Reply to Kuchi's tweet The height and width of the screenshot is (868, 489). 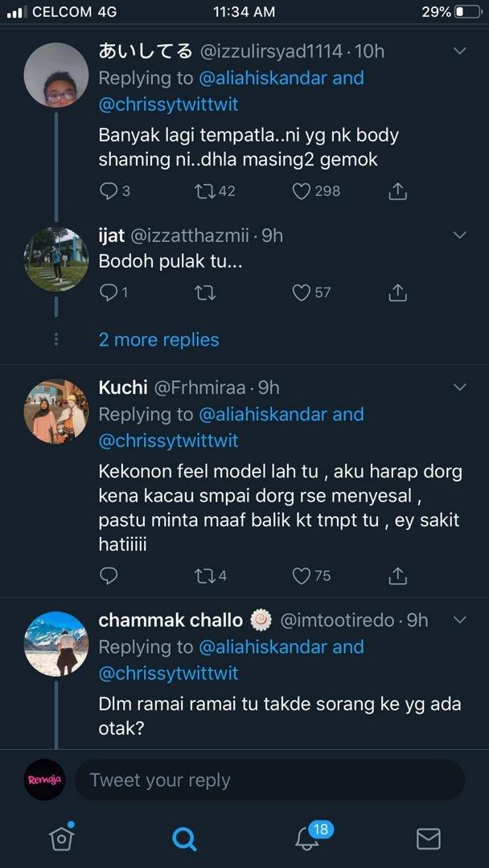pos(109,575)
